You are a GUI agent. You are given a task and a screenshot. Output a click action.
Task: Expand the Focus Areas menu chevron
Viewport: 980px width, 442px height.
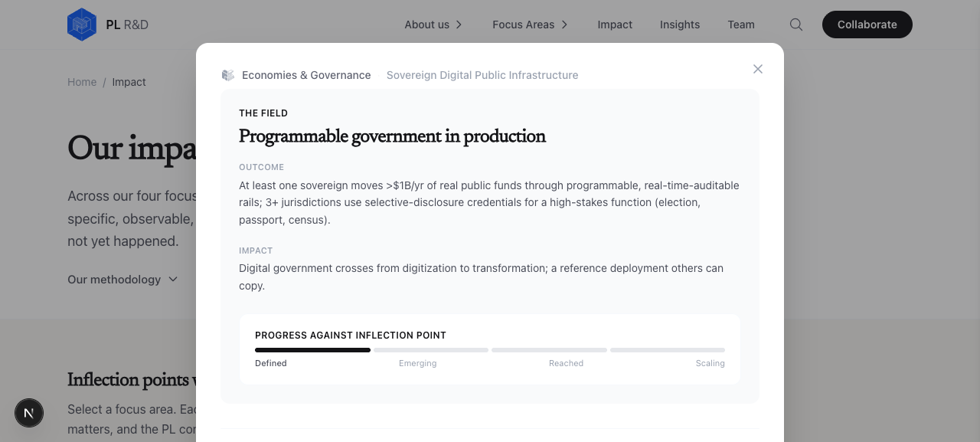(565, 25)
